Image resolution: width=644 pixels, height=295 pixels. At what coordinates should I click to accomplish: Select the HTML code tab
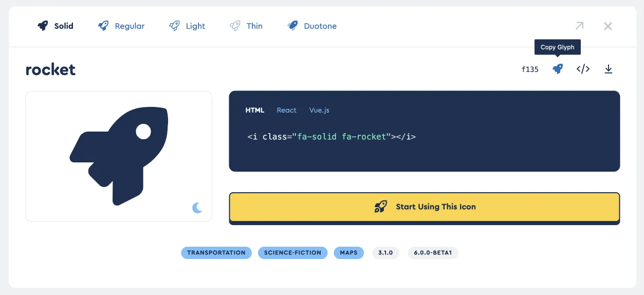click(255, 110)
